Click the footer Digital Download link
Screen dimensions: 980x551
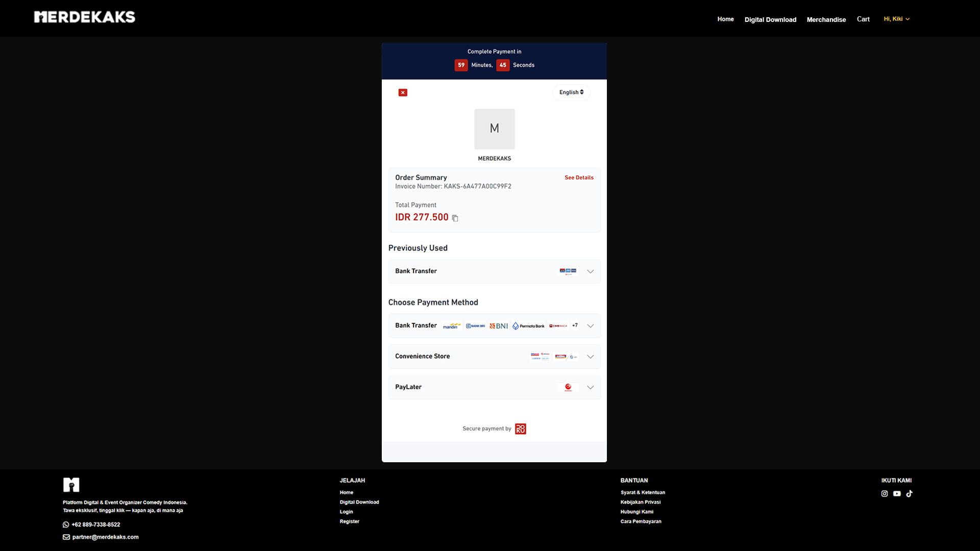pos(359,502)
